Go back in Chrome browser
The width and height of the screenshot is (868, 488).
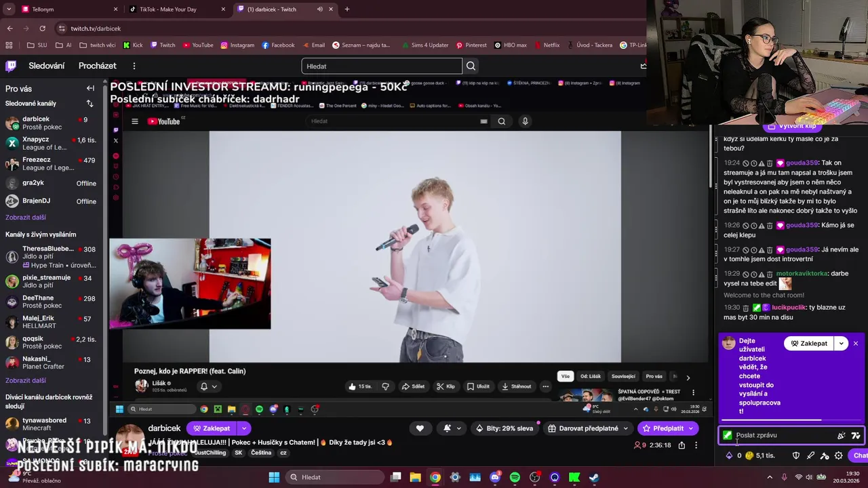pyautogui.click(x=9, y=28)
